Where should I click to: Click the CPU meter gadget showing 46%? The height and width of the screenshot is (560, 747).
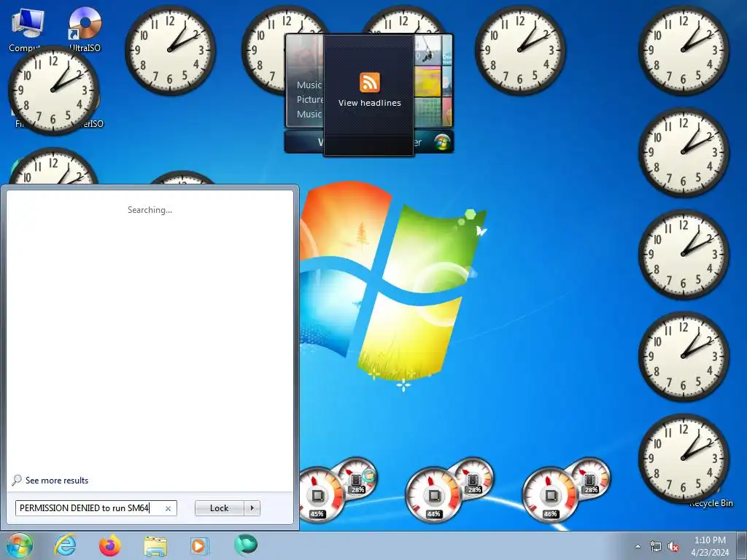point(551,495)
